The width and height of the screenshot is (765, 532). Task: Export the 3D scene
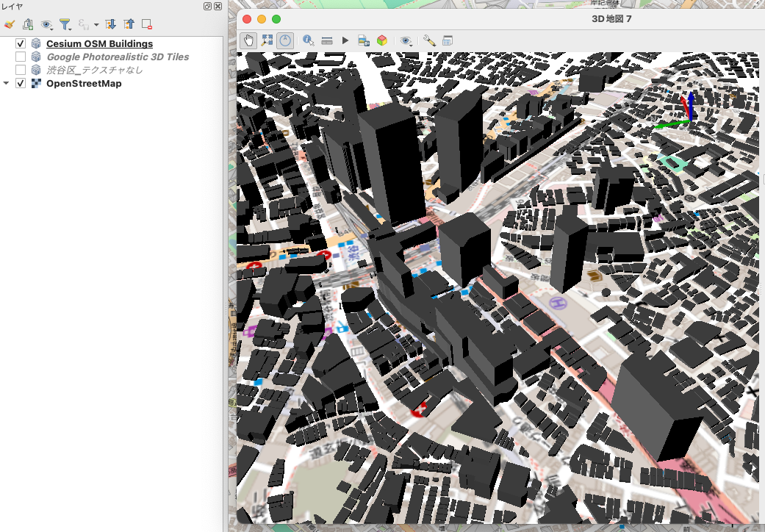(383, 40)
